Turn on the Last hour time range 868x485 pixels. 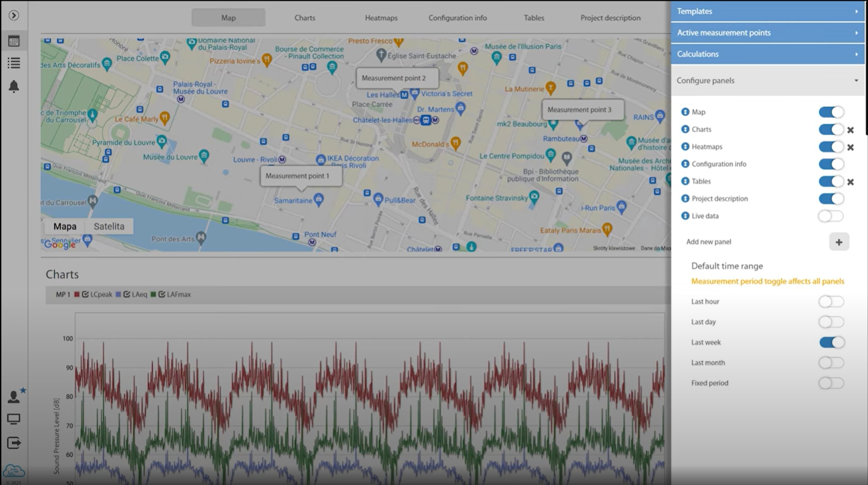tap(831, 302)
